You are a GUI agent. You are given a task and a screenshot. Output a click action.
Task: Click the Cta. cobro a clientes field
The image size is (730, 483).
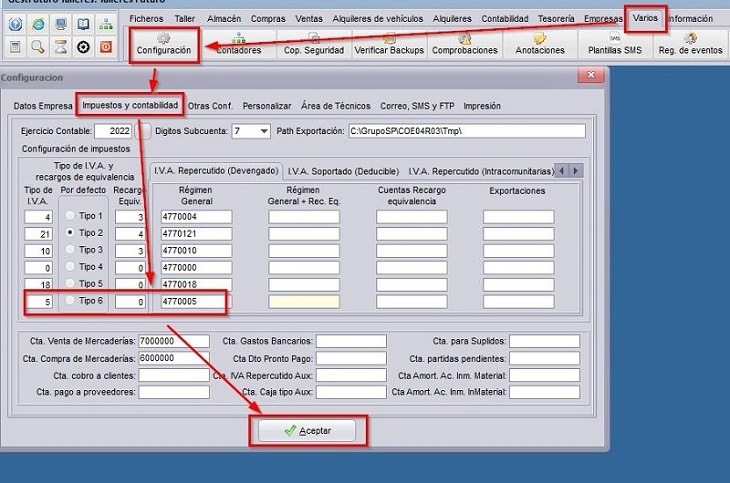point(174,375)
